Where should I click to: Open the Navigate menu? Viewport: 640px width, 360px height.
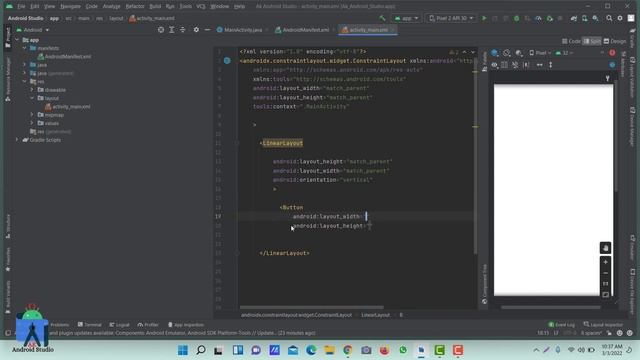pos(70,7)
